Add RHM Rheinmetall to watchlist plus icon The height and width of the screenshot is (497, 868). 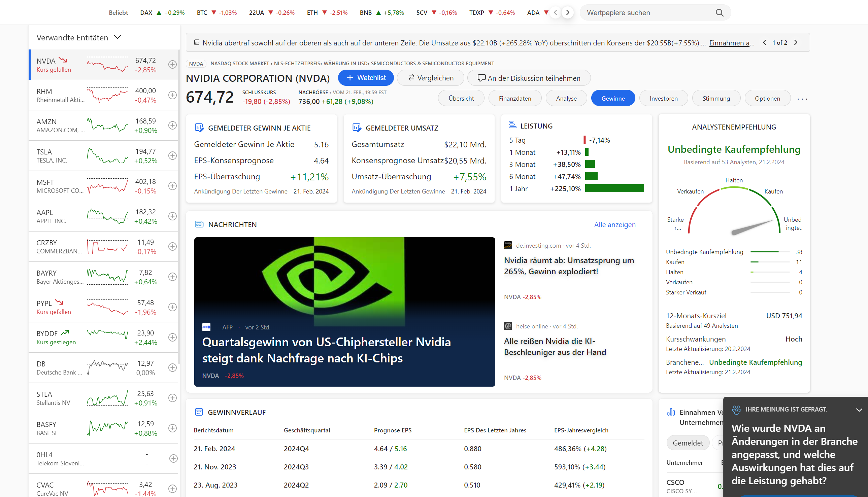pos(172,95)
